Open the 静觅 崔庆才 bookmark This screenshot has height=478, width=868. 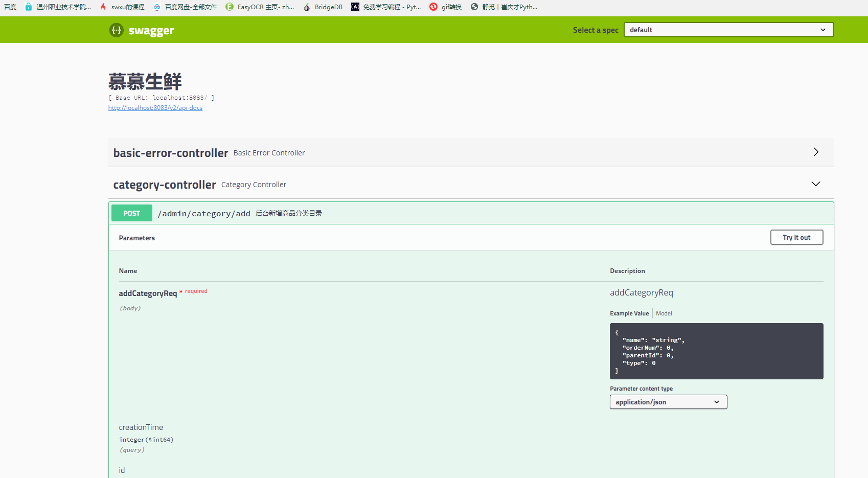(x=504, y=7)
